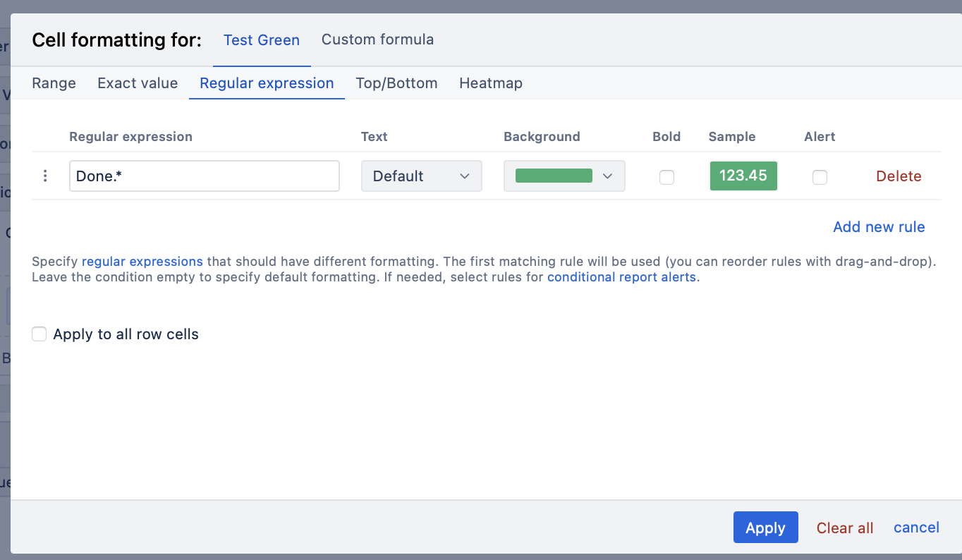Image resolution: width=962 pixels, height=560 pixels.
Task: Open the Top/Bottom tab
Action: point(396,83)
